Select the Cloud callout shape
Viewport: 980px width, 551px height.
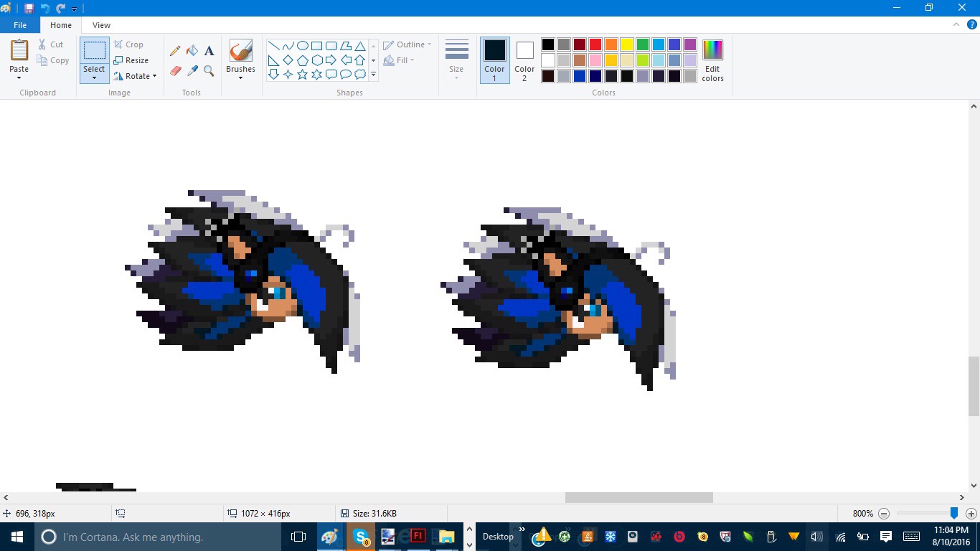(359, 75)
